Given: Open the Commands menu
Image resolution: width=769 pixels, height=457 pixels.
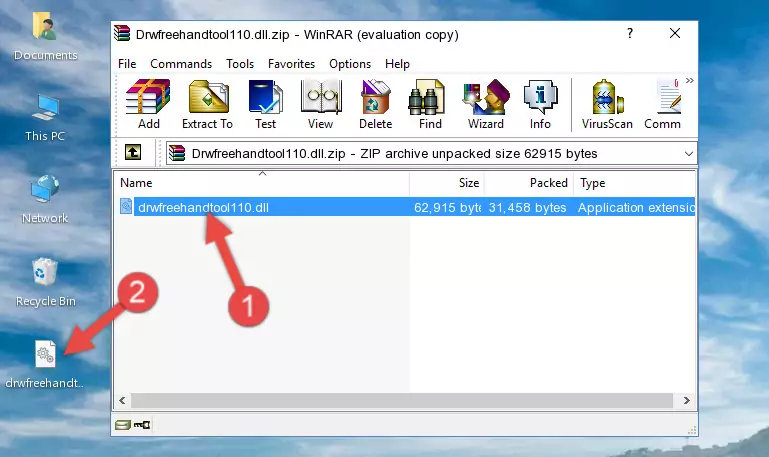Looking at the screenshot, I should coord(181,64).
